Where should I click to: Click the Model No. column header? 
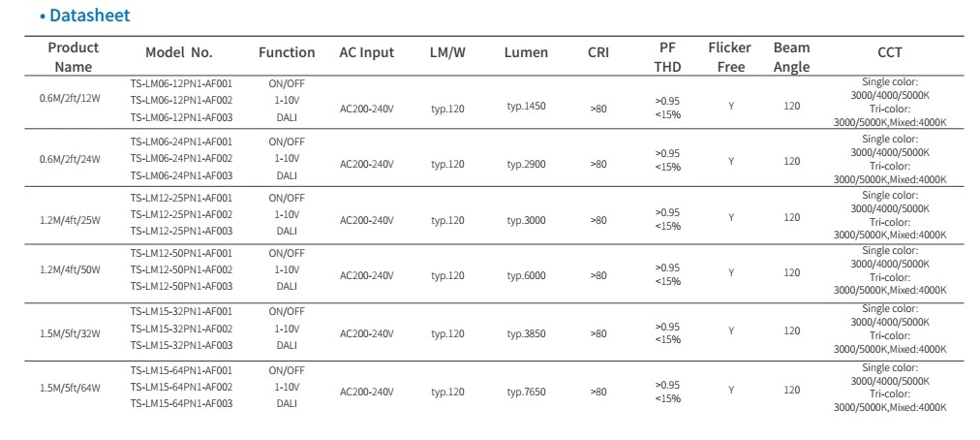[179, 52]
